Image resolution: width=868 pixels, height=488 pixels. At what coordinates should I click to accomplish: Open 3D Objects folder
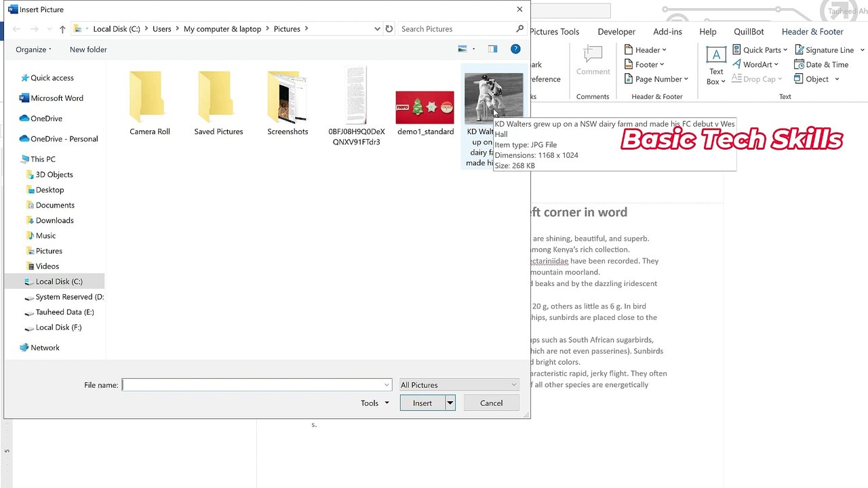tap(54, 174)
